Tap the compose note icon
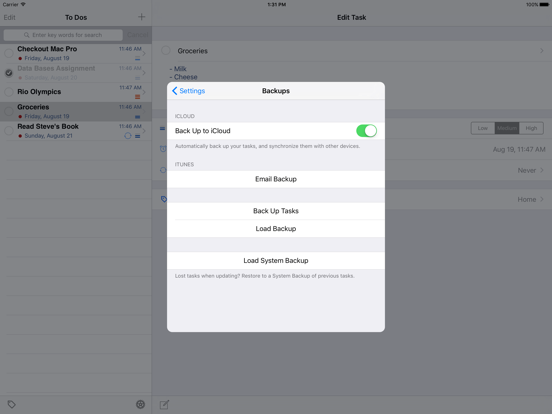Image resolution: width=552 pixels, height=414 pixels. click(164, 404)
